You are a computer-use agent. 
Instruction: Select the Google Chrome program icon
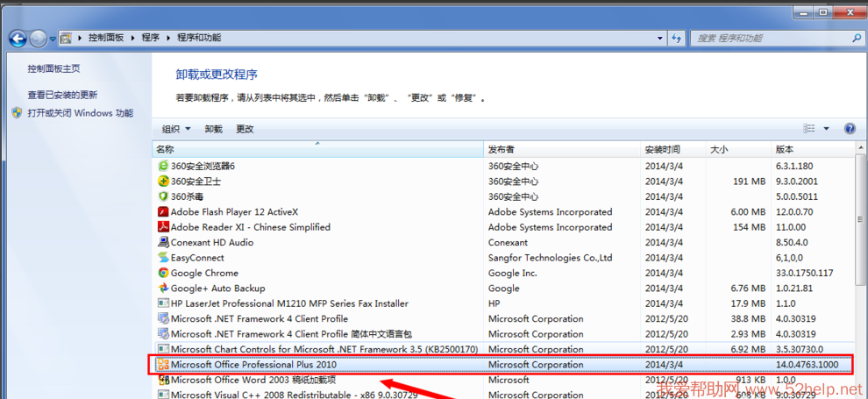click(163, 273)
